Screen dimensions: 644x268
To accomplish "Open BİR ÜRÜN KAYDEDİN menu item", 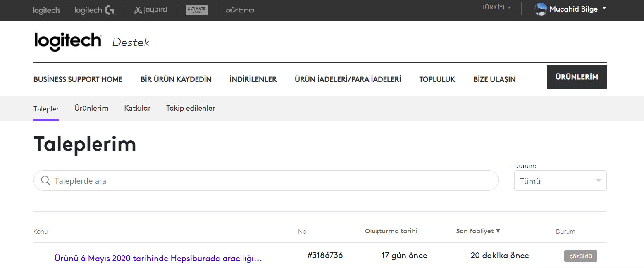I will pyautogui.click(x=176, y=79).
